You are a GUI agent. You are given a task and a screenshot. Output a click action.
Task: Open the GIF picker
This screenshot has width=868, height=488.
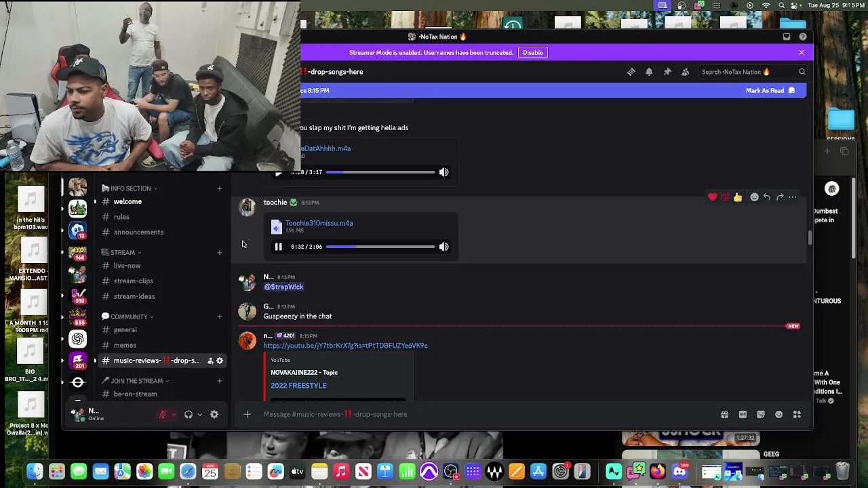click(743, 414)
